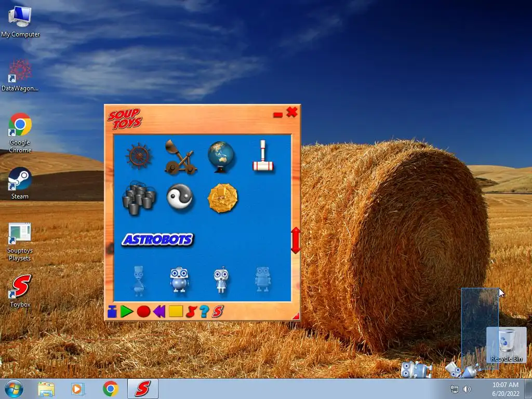Close the Soup Toys toybox window
Screen dimensions: 532x399
click(x=292, y=112)
